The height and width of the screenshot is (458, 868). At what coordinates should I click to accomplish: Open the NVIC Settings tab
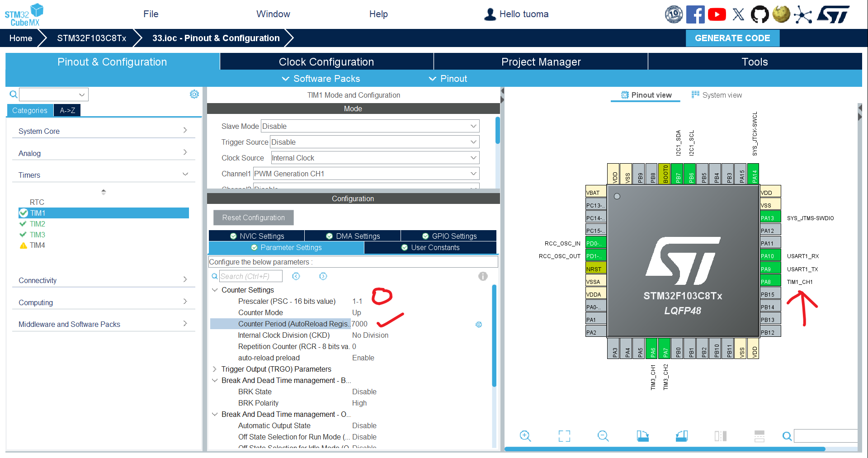tap(256, 236)
